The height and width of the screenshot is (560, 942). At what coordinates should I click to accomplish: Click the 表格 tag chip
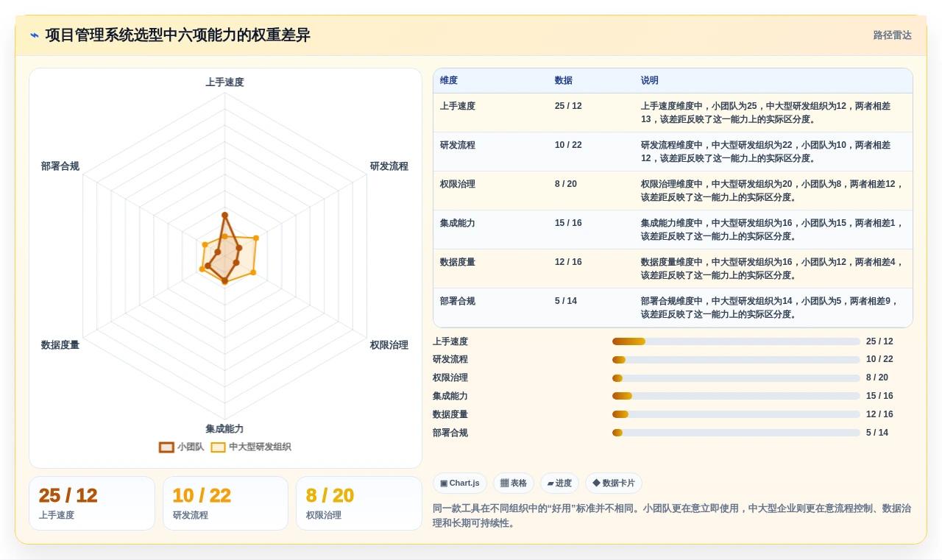click(x=513, y=483)
